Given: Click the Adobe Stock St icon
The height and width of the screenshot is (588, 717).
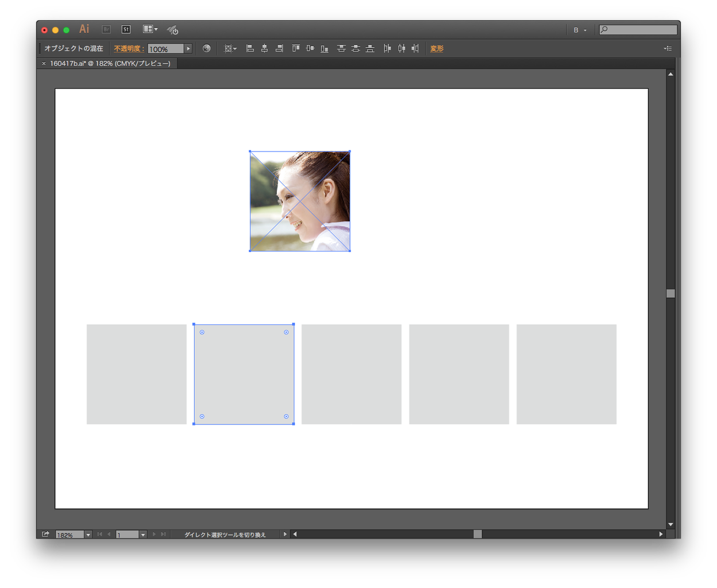Looking at the screenshot, I should click(x=126, y=29).
